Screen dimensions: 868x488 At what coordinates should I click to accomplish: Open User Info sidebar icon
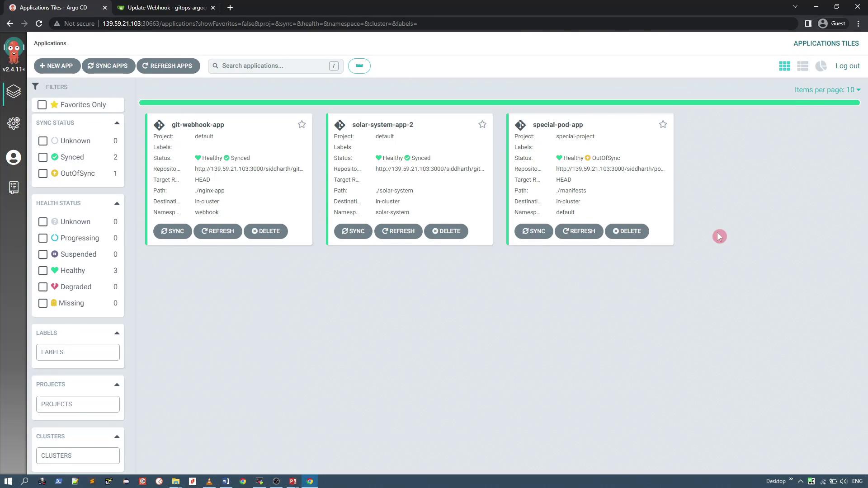(x=14, y=157)
